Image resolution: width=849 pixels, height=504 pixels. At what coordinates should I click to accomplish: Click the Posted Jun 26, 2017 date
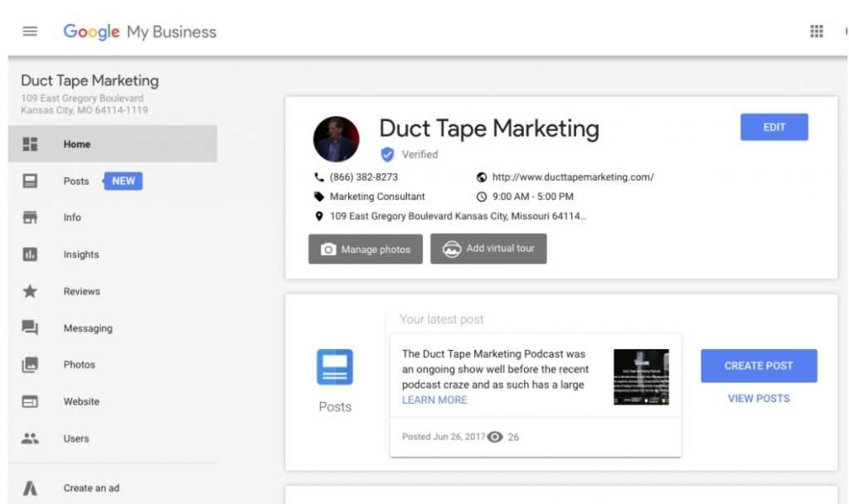[x=444, y=437]
